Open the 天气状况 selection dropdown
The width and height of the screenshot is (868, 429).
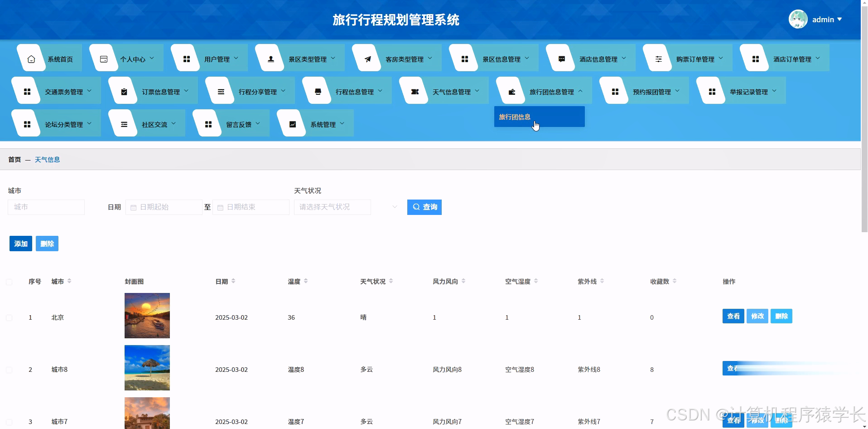(332, 207)
